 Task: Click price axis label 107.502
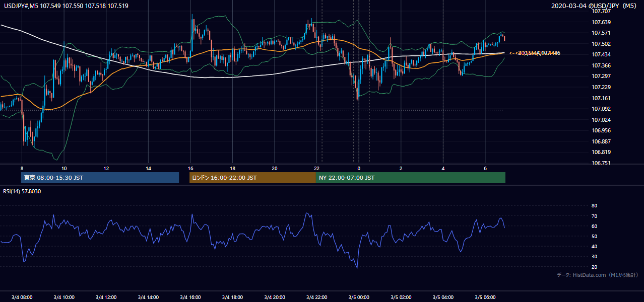pyautogui.click(x=601, y=44)
